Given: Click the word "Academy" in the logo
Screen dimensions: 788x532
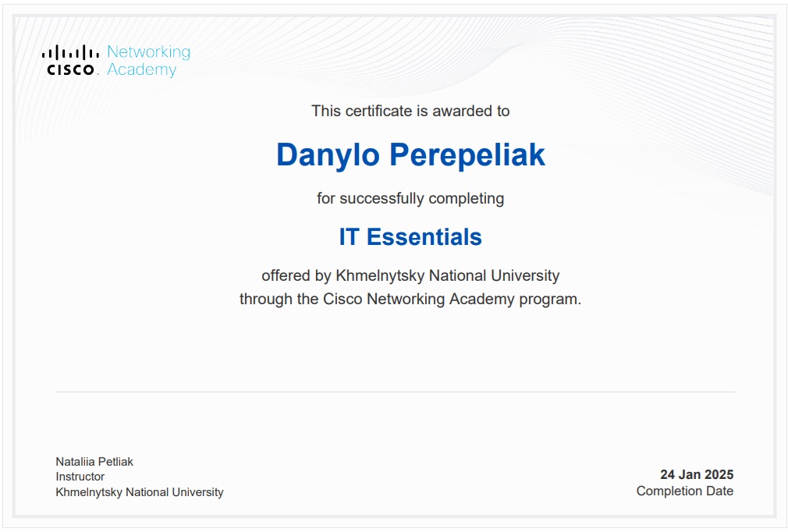Looking at the screenshot, I should point(141,70).
